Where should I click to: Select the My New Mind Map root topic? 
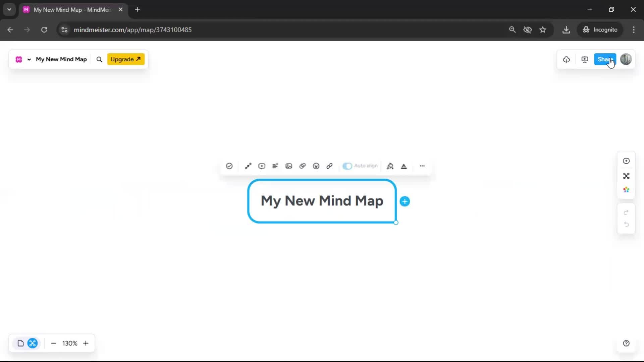coord(322,201)
